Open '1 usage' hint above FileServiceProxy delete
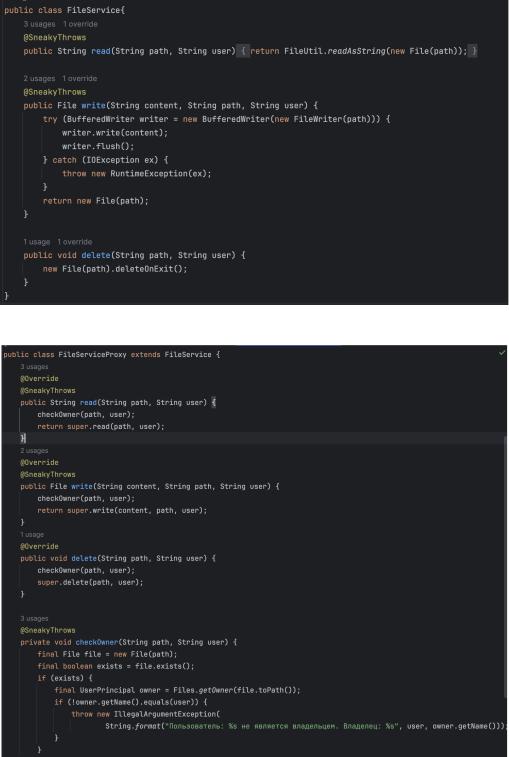 32,534
